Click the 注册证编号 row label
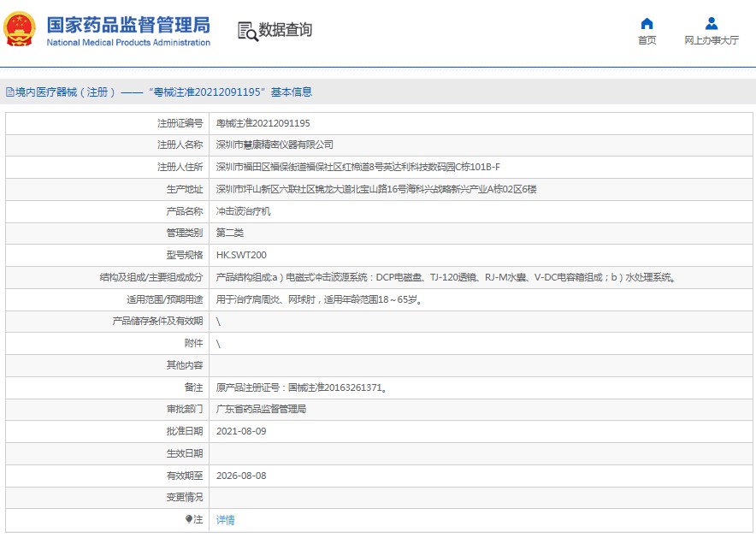The height and width of the screenshot is (538, 756). [x=180, y=123]
